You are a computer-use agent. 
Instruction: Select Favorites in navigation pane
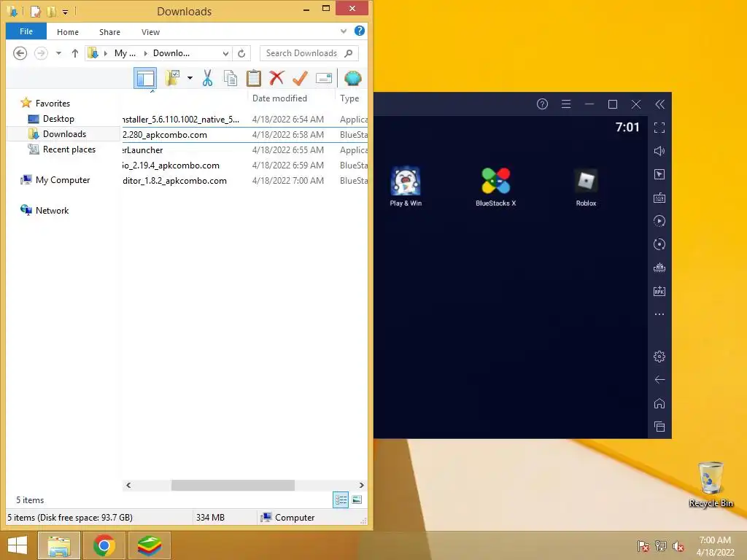point(53,104)
